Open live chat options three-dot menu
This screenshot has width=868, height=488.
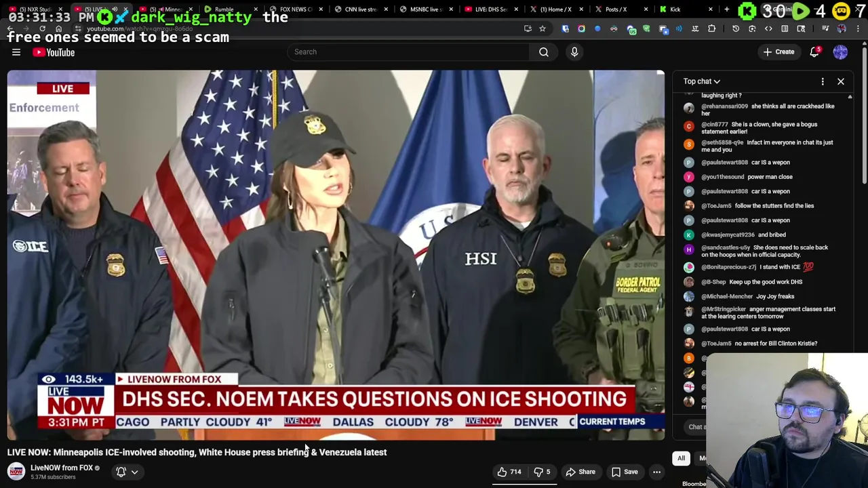pos(823,81)
